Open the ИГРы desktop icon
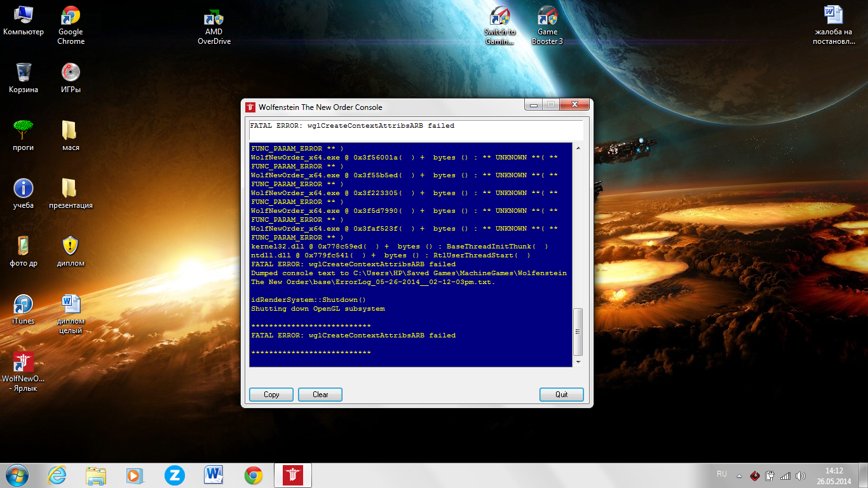The width and height of the screenshot is (868, 488). [x=71, y=73]
